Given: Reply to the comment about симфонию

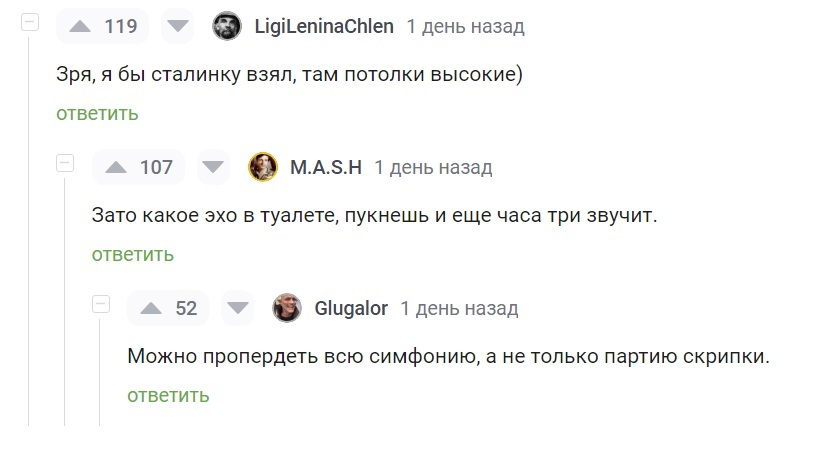Looking at the screenshot, I should [x=168, y=395].
